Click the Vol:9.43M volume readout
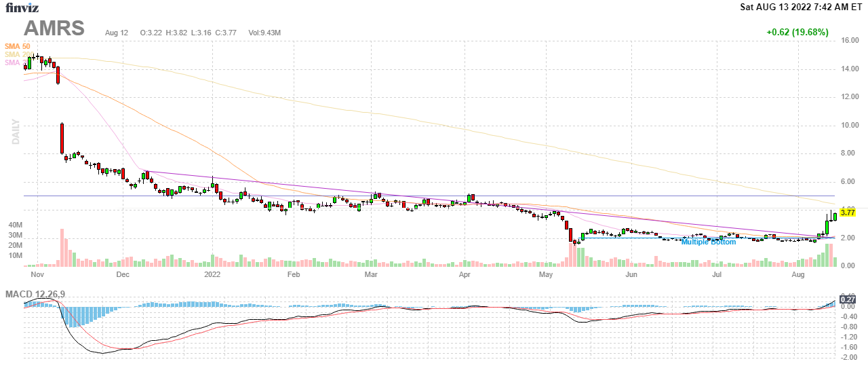 click(264, 33)
